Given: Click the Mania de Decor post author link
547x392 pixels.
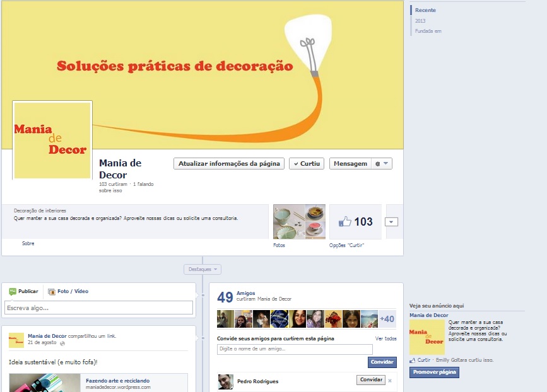Looking at the screenshot, I should click(47, 337).
